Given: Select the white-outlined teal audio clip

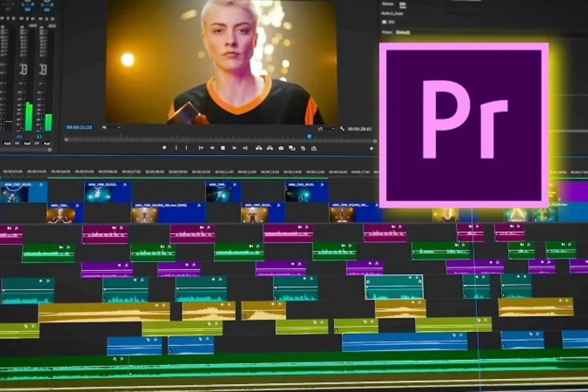Looking at the screenshot, I should point(394,287).
